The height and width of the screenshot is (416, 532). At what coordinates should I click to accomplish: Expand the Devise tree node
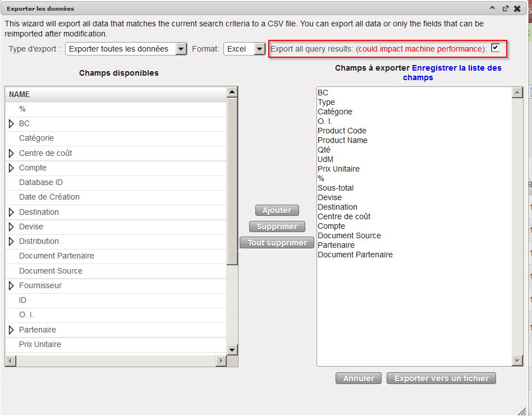pyautogui.click(x=11, y=227)
